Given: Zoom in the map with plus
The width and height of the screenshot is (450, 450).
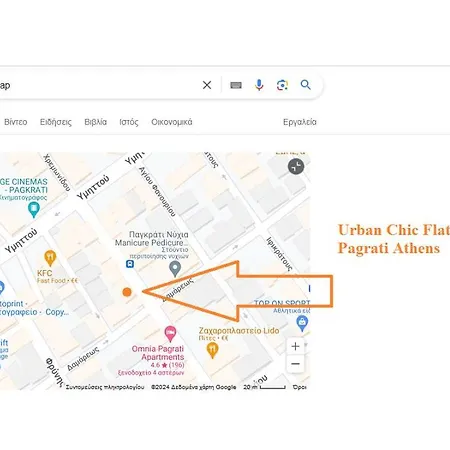Looking at the screenshot, I should pos(295,346).
